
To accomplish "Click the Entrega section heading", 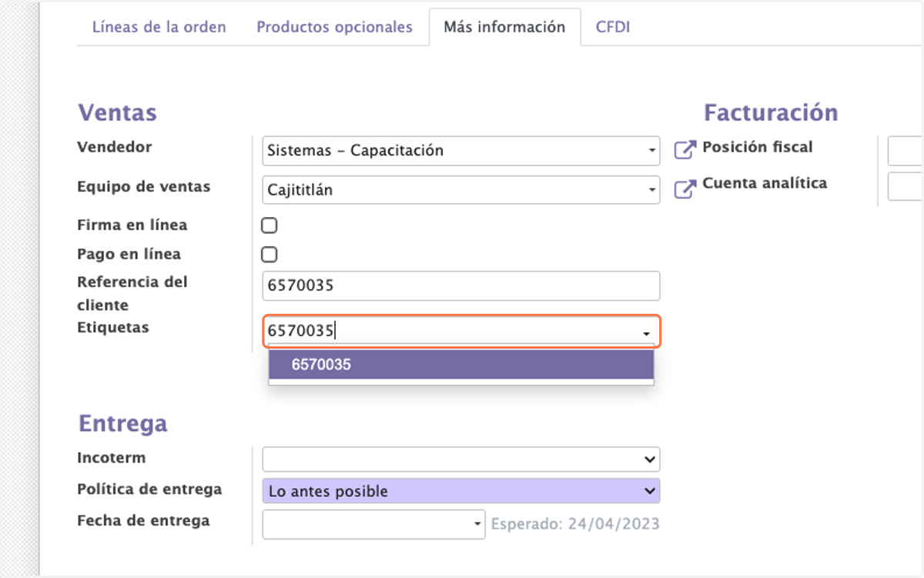I will [x=122, y=423].
